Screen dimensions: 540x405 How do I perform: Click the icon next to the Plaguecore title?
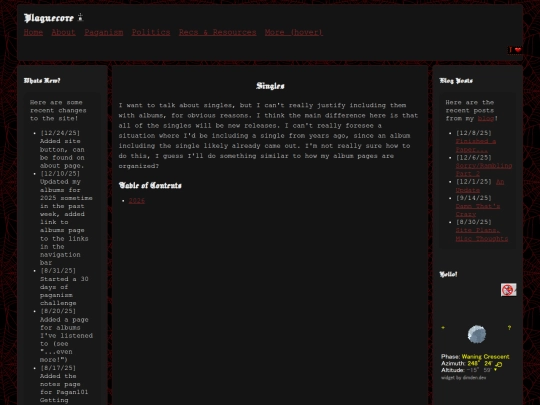[80, 17]
